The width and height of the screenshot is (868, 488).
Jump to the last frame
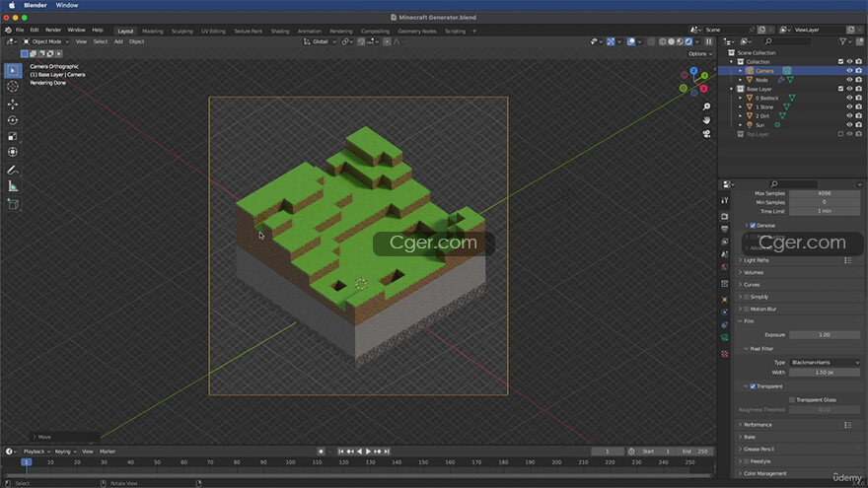[x=387, y=452]
